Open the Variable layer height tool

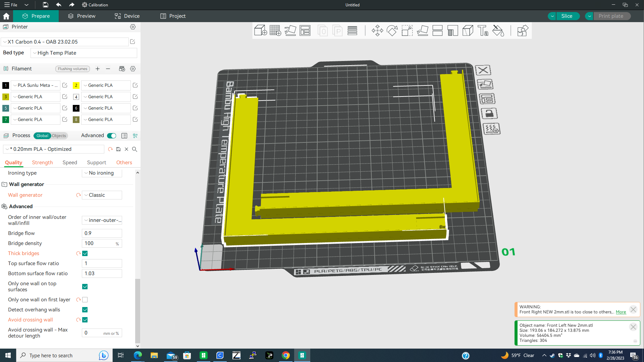(352, 31)
